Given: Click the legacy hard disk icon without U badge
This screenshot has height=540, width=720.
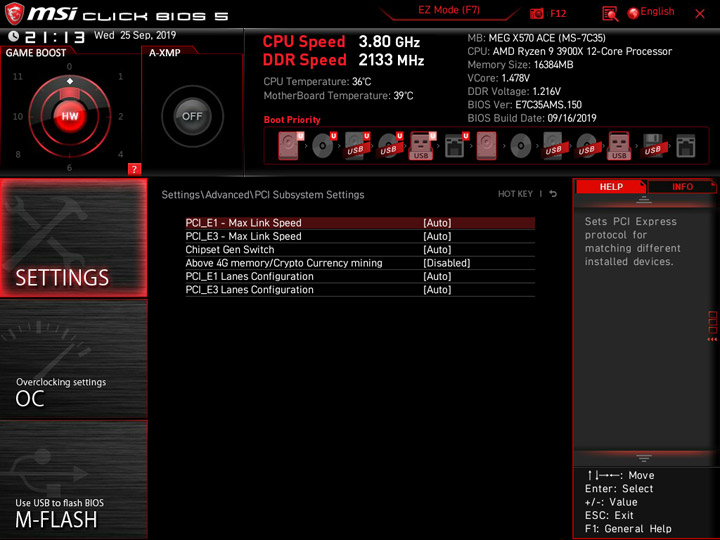Looking at the screenshot, I should 486,146.
